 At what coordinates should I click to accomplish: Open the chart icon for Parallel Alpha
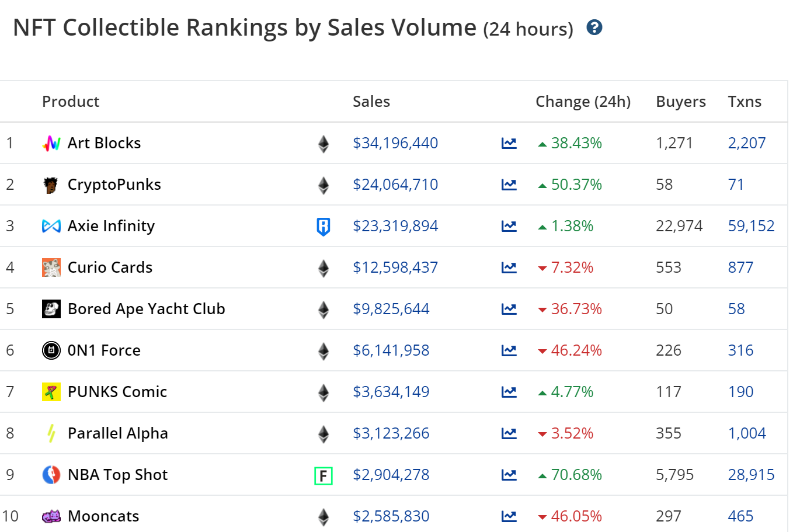pos(509,433)
